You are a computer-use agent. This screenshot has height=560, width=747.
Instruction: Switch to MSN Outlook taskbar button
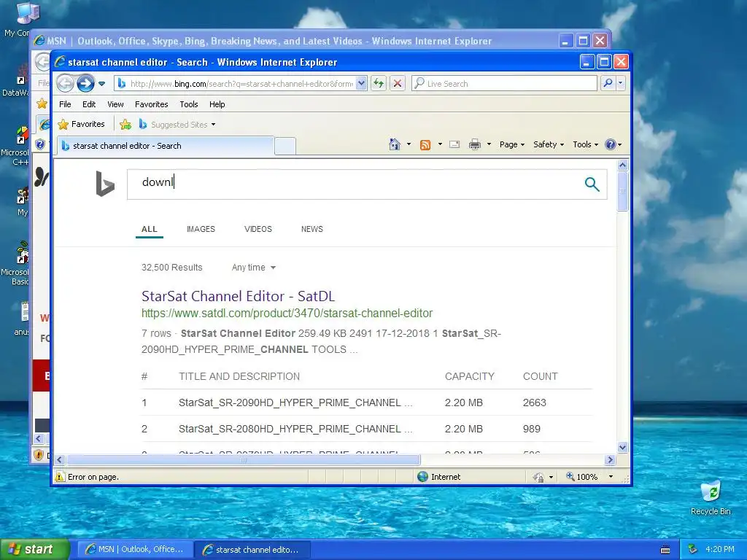pos(135,550)
